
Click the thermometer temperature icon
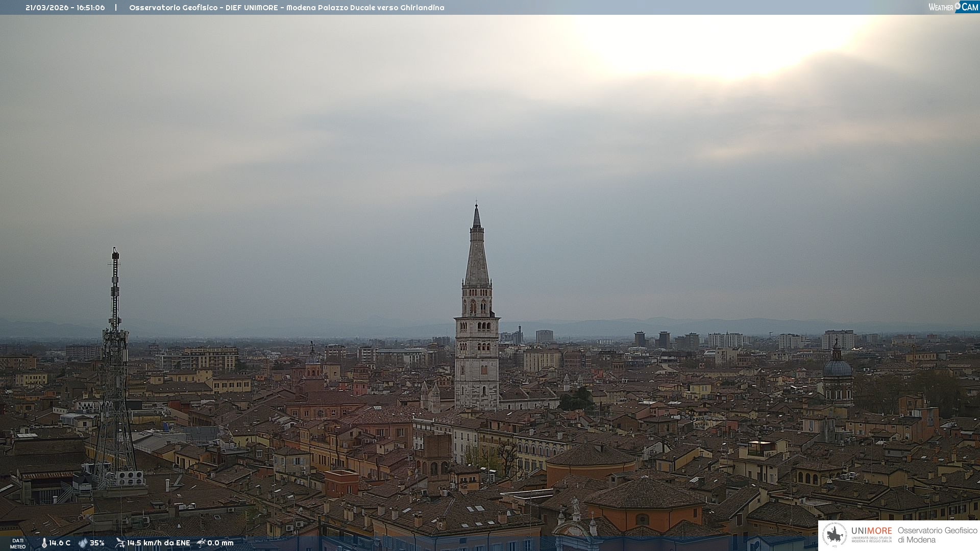44,543
